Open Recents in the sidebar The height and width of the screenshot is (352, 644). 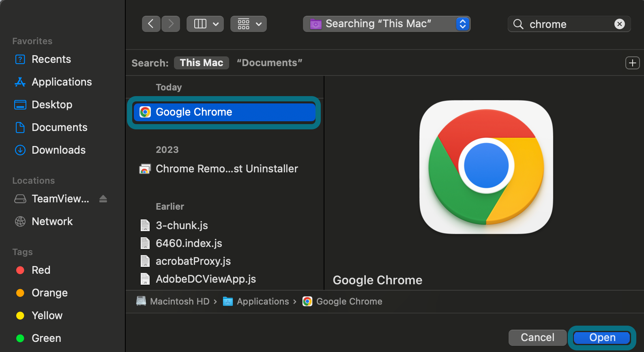(x=52, y=59)
